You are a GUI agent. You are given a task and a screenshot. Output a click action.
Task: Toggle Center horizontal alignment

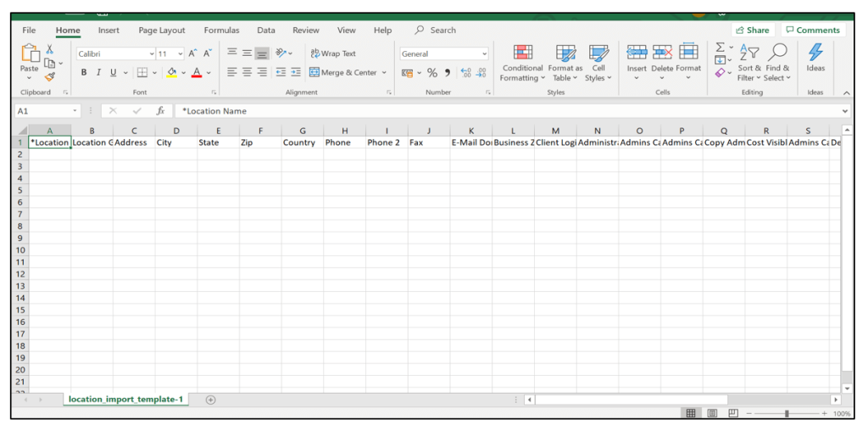(x=248, y=73)
